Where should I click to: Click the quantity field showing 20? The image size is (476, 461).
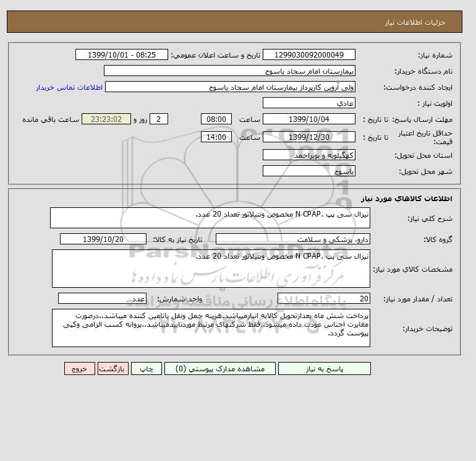323,298
